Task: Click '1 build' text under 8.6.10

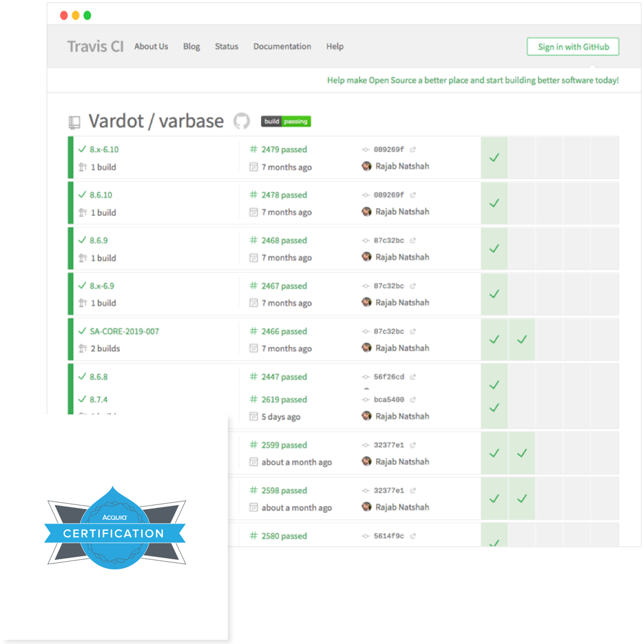Action: pyautogui.click(x=104, y=213)
